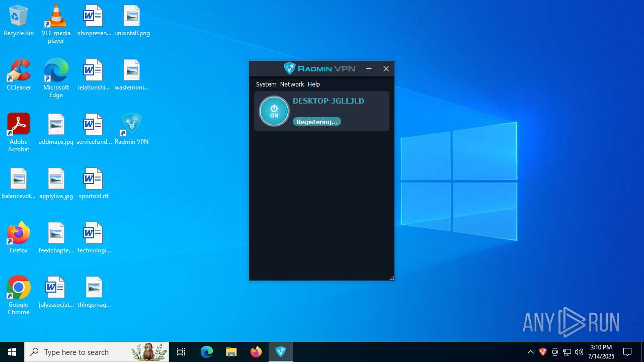The width and height of the screenshot is (644, 362).
Task: Select the applylive.jpg file
Action: [x=56, y=184]
